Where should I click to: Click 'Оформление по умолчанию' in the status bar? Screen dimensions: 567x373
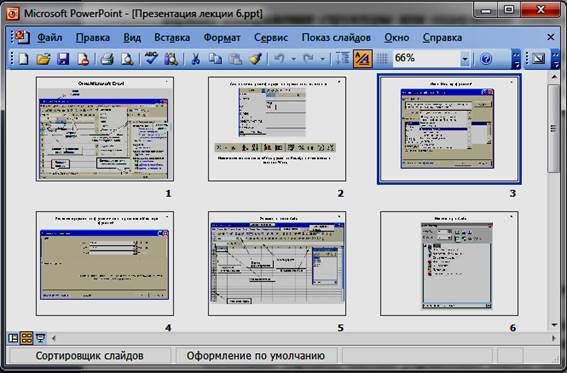tap(256, 356)
